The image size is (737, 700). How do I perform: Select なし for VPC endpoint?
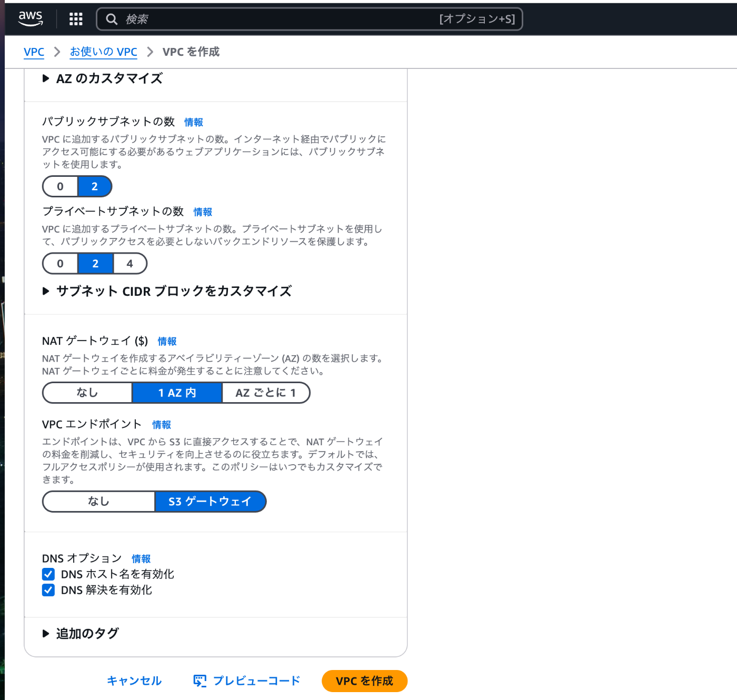tap(98, 502)
